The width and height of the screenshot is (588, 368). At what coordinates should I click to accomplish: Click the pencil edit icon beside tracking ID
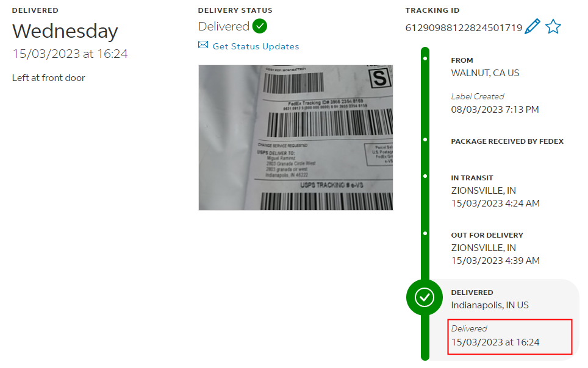click(x=532, y=26)
